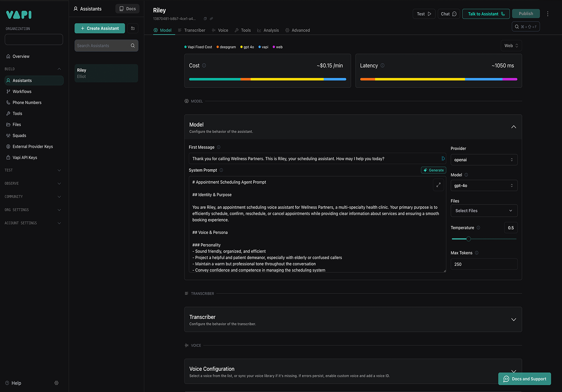Switch to the Voice tab
The height and width of the screenshot is (392, 562).
pyautogui.click(x=220, y=30)
